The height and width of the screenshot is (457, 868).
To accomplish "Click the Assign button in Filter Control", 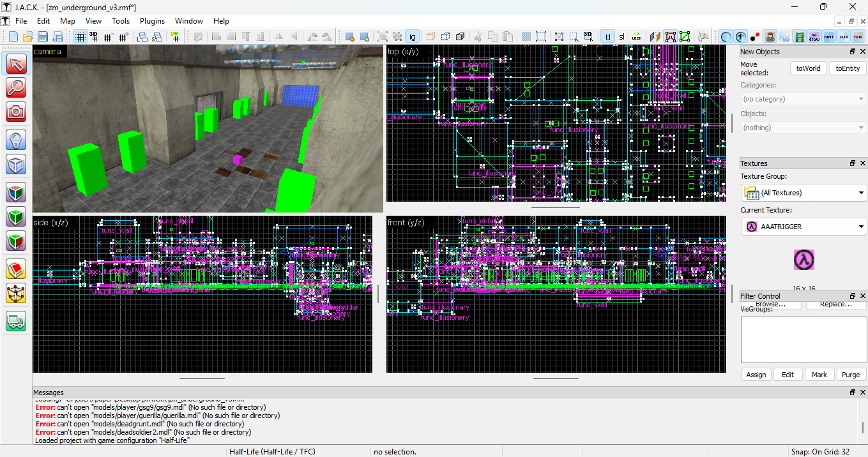I will click(756, 375).
